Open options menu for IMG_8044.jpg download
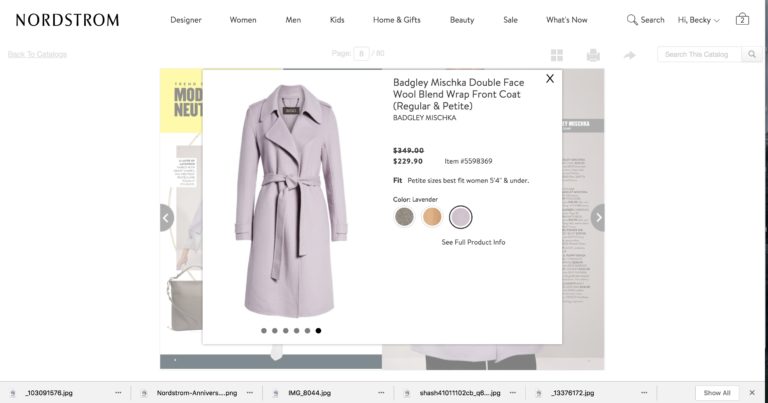This screenshot has height=403, width=768. point(381,393)
